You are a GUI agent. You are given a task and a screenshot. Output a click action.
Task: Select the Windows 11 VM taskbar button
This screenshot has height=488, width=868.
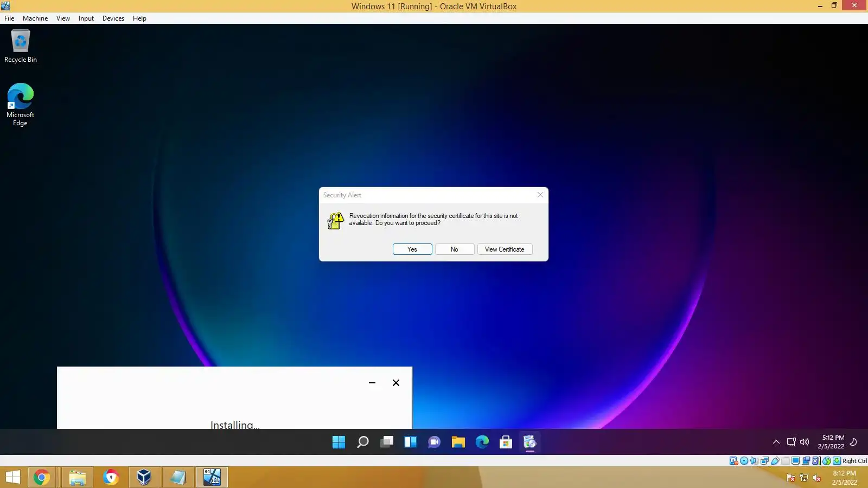tap(212, 477)
